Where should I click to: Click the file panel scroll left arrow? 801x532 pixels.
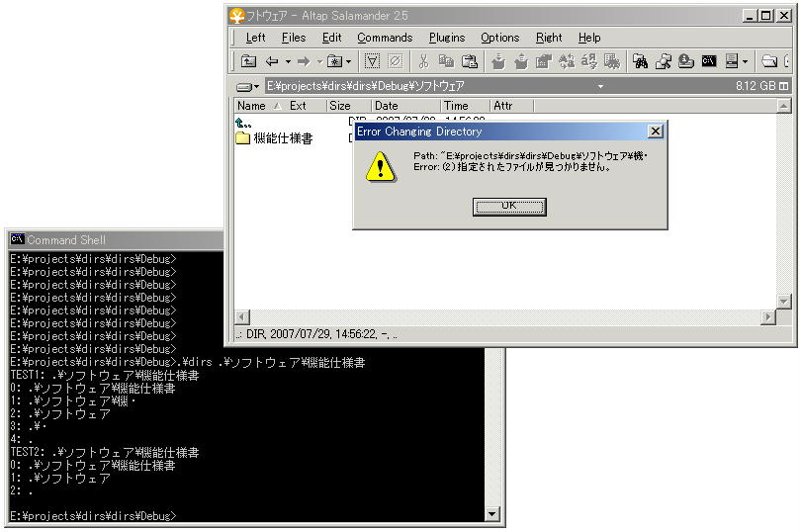[241, 316]
